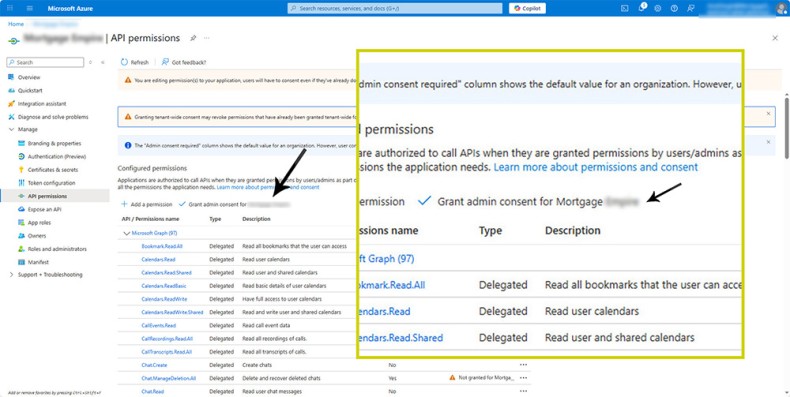Open Chat.Create permission link

[154, 365]
